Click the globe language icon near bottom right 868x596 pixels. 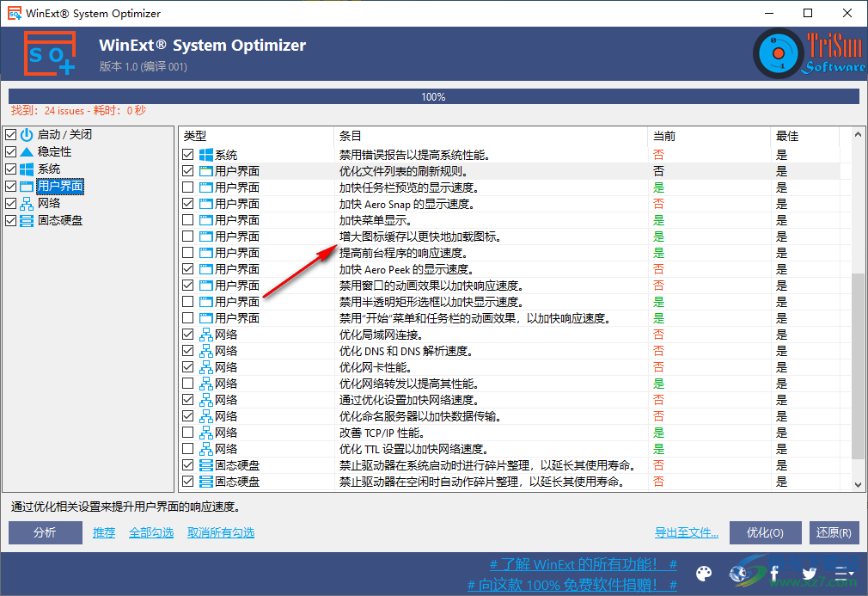coord(738,574)
